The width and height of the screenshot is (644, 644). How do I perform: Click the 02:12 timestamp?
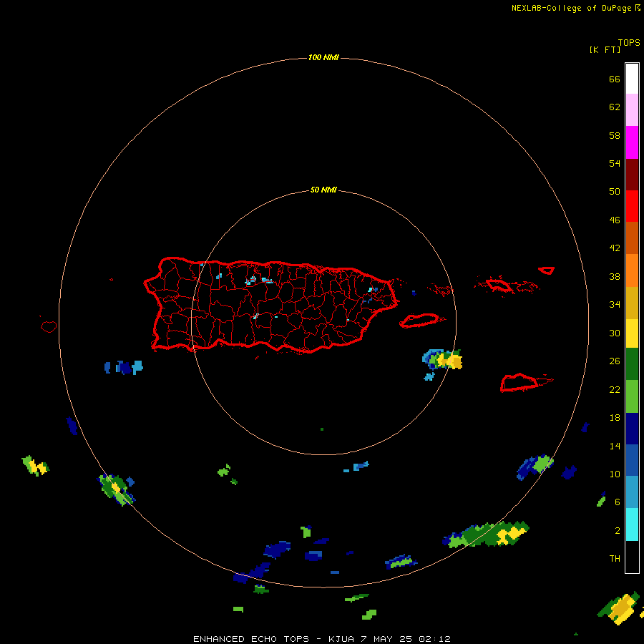point(434,639)
